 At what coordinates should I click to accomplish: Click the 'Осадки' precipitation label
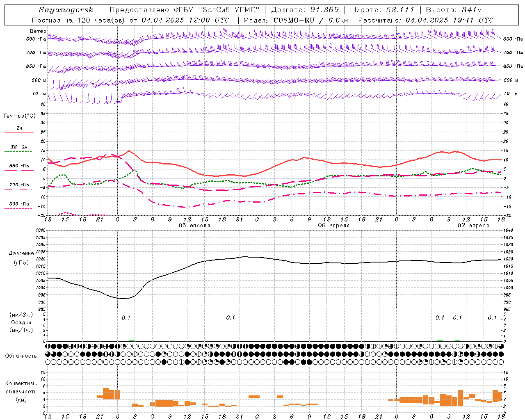[21, 322]
